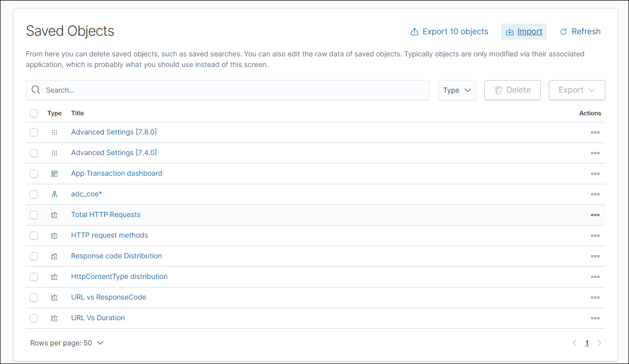Click the visualization icon beside URL Vs Duration

54,318
